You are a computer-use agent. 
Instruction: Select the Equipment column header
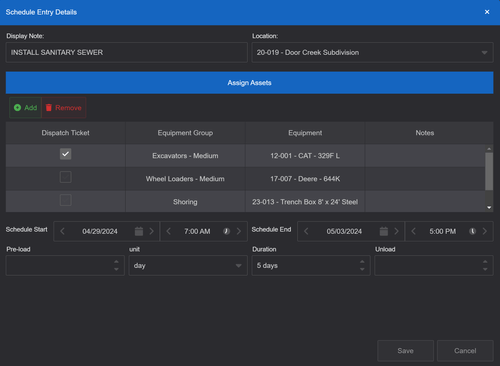[305, 133]
